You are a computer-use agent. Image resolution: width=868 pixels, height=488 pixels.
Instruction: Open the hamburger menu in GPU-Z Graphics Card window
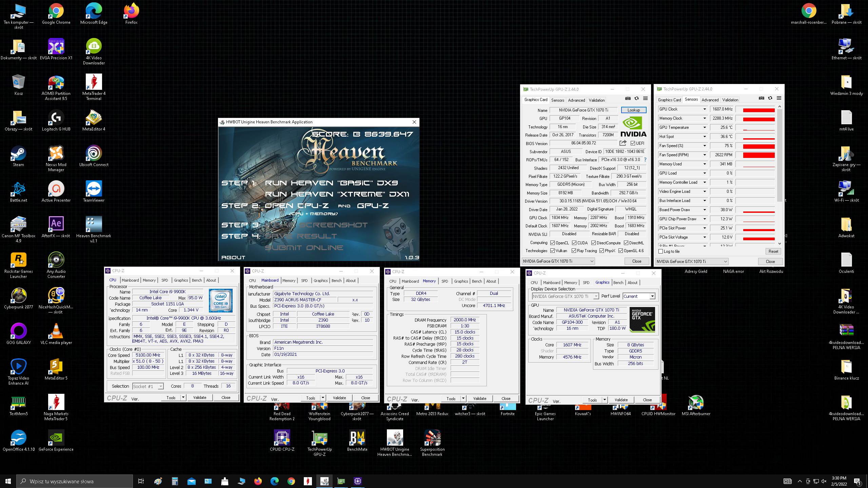point(645,99)
